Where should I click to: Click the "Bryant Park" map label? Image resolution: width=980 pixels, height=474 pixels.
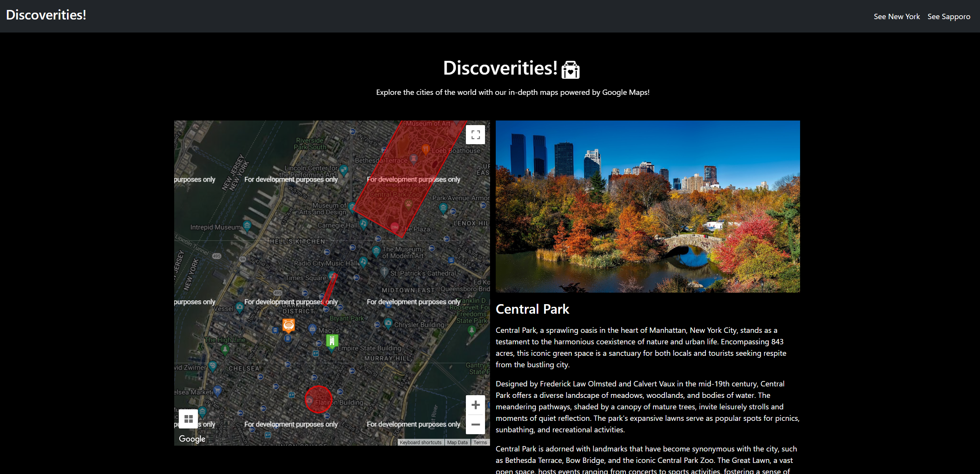(x=347, y=318)
